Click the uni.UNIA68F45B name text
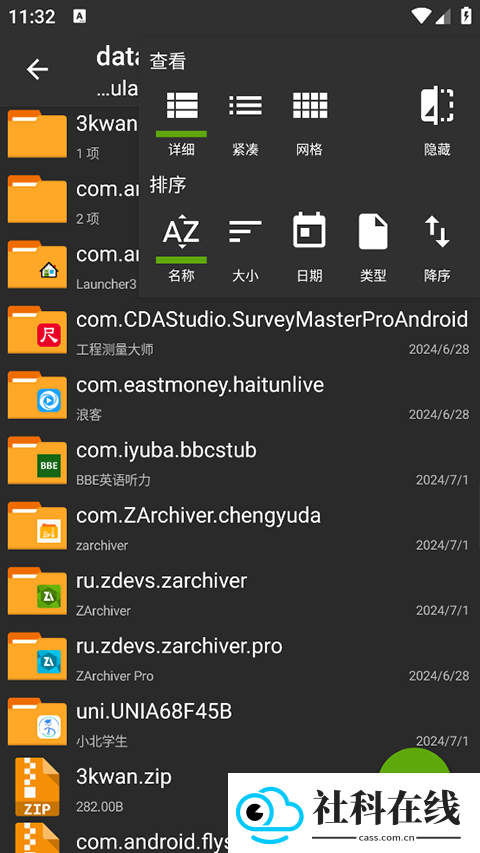 pyautogui.click(x=154, y=711)
